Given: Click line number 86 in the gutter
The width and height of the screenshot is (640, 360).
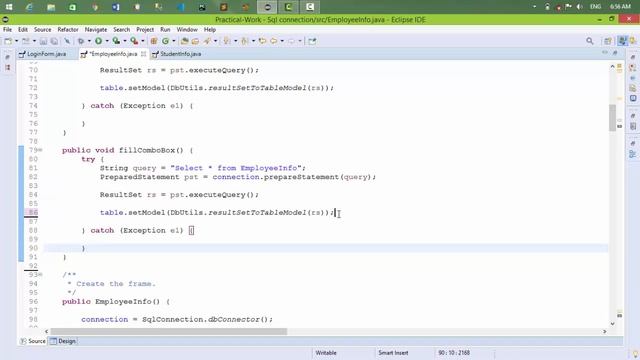Looking at the screenshot, I should [x=33, y=212].
